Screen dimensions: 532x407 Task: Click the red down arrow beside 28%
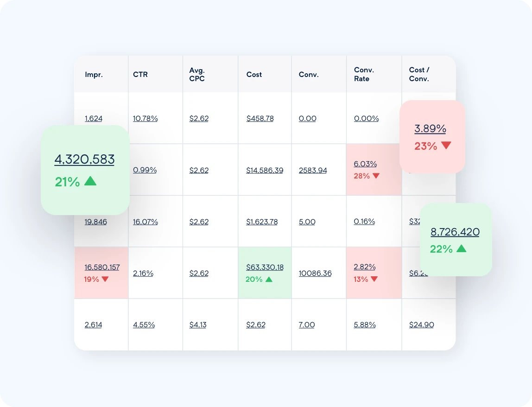pos(376,176)
